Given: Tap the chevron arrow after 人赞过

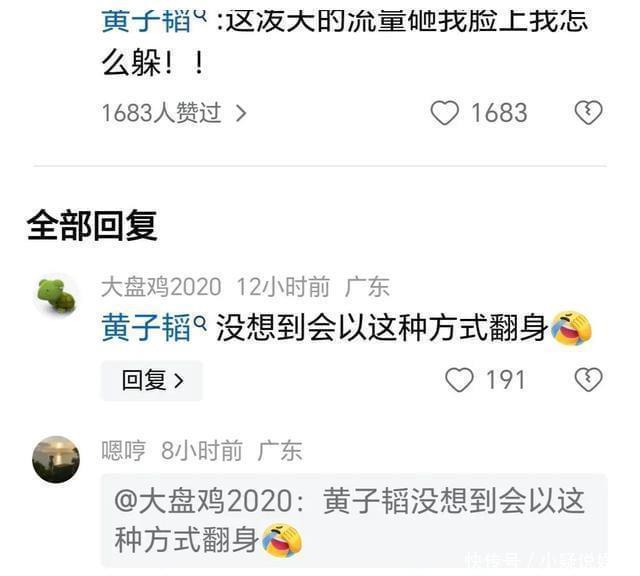Looking at the screenshot, I should [x=241, y=113].
